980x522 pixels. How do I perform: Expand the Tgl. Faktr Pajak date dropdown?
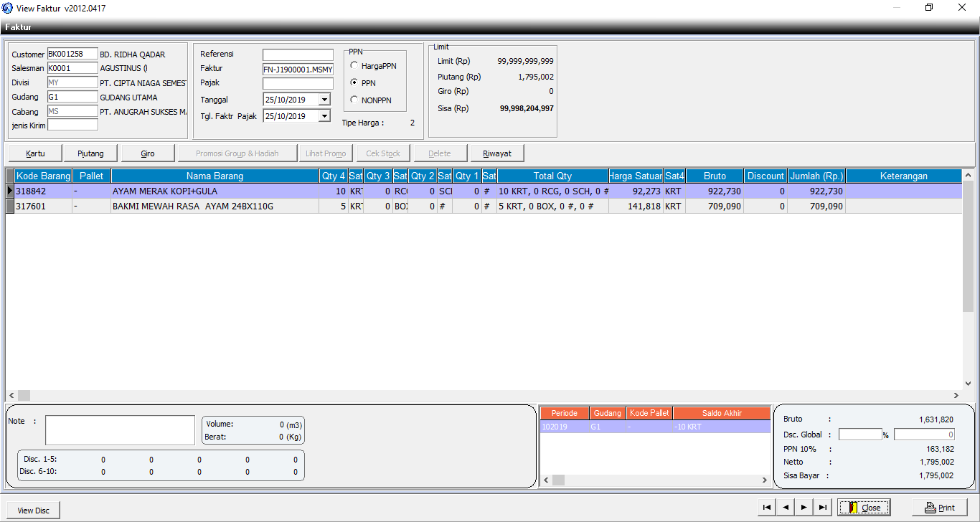click(324, 116)
